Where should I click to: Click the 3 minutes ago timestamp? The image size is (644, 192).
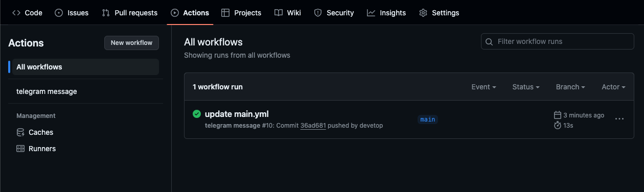[x=584, y=115]
